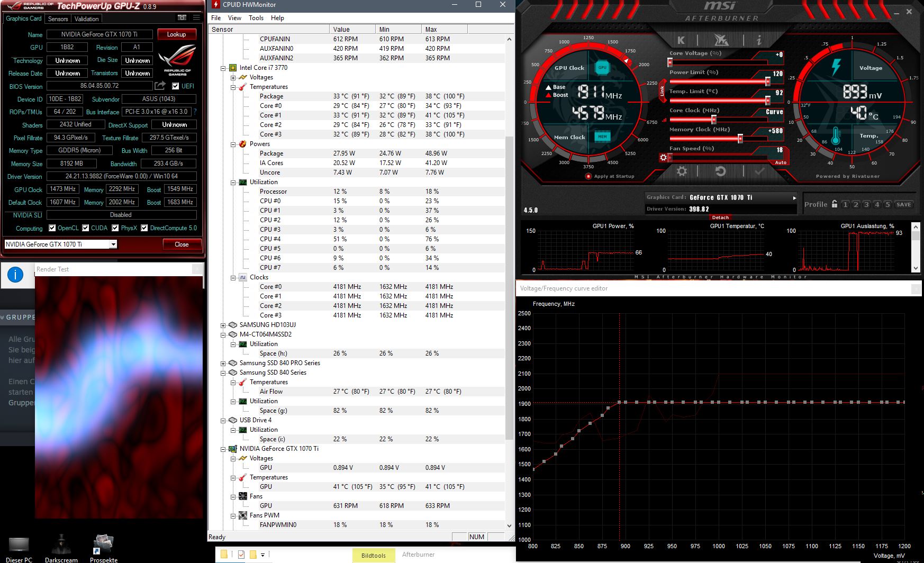
Task: Click the MEM chip icon in the clock gauge
Action: coord(602,137)
